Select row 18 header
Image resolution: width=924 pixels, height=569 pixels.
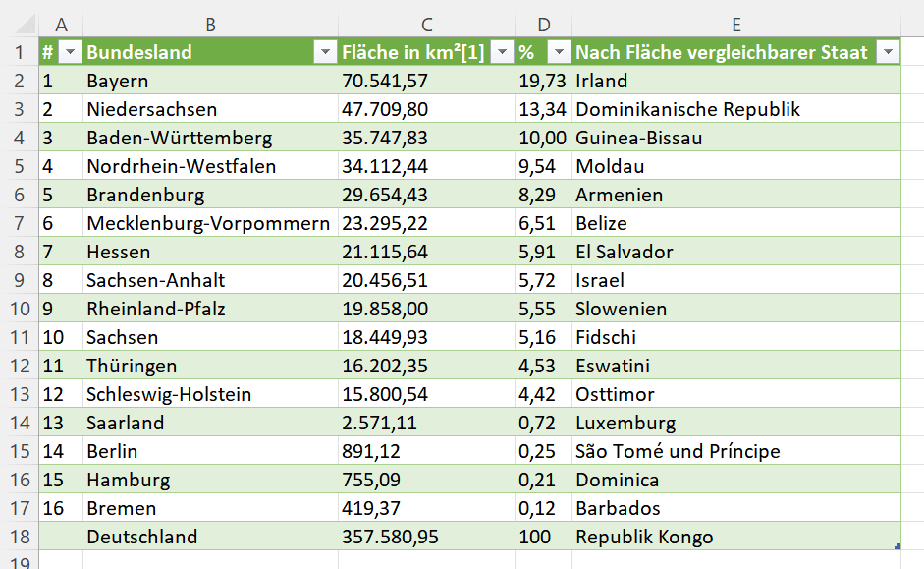click(19, 537)
